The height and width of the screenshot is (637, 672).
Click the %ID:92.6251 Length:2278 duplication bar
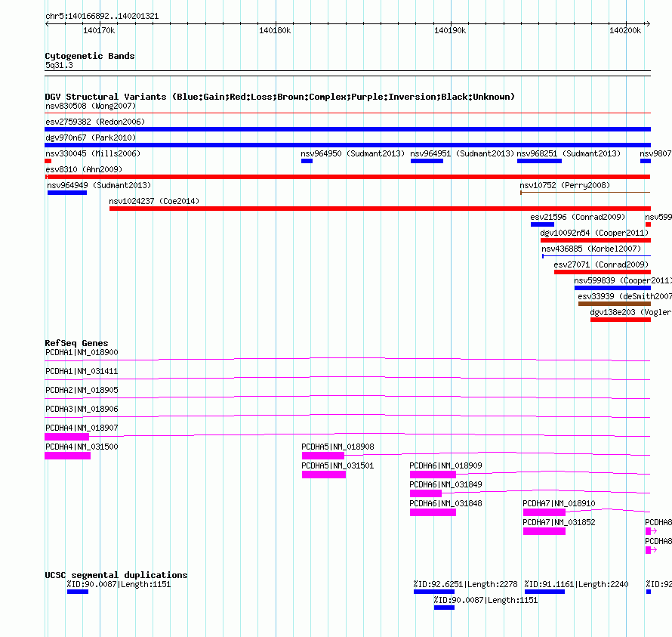pyautogui.click(x=434, y=592)
